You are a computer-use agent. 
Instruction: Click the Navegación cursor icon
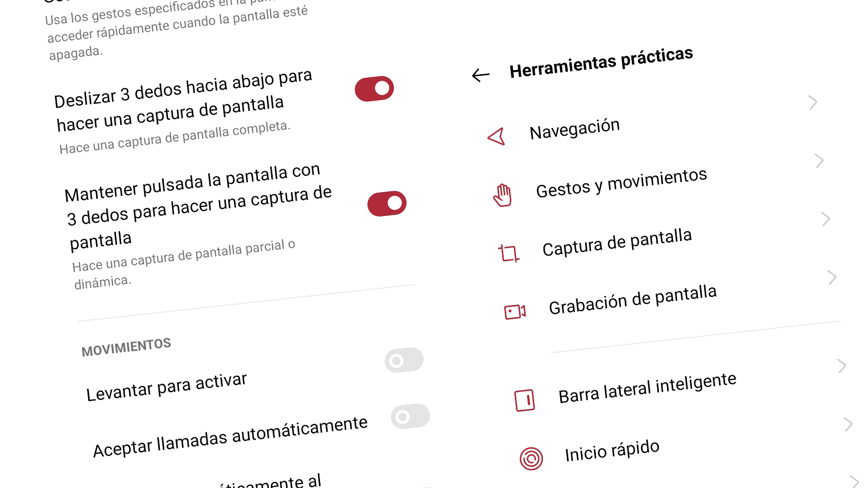494,137
